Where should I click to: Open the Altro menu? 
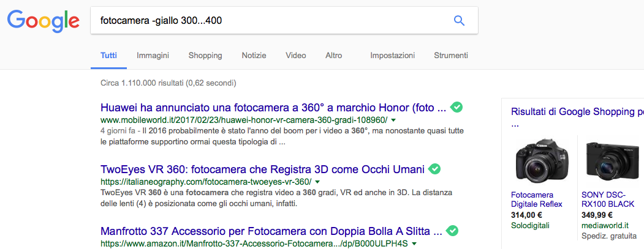[334, 55]
